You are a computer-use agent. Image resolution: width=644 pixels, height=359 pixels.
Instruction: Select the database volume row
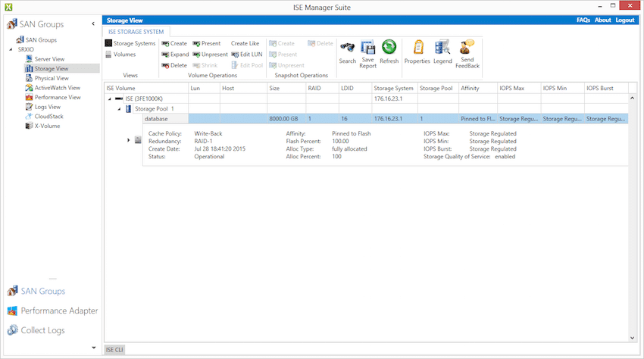385,119
